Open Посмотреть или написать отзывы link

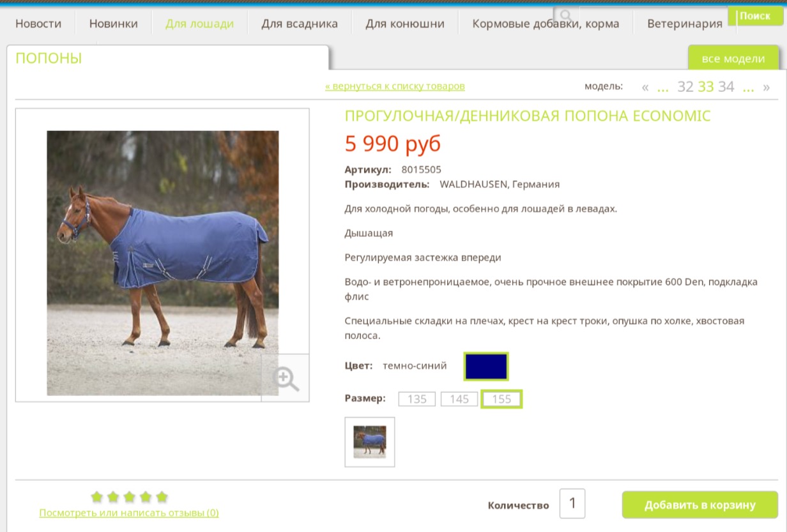(x=129, y=513)
